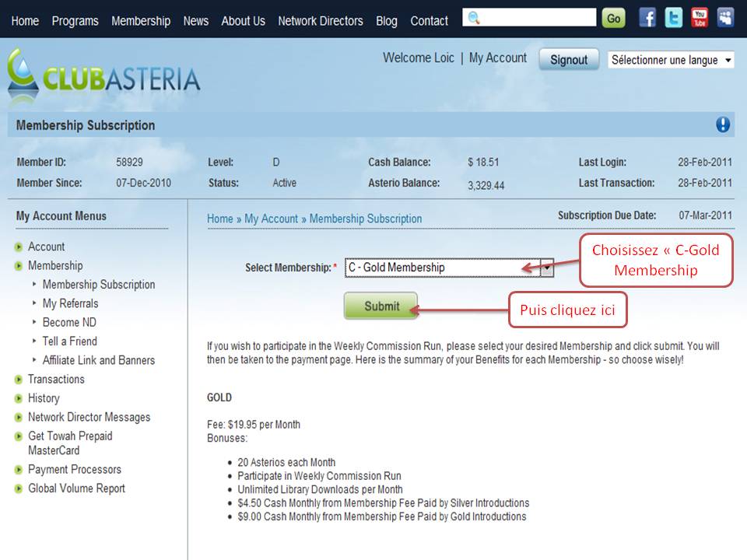Click the green bullet beside Account
The width and height of the screenshot is (747, 560).
(19, 247)
